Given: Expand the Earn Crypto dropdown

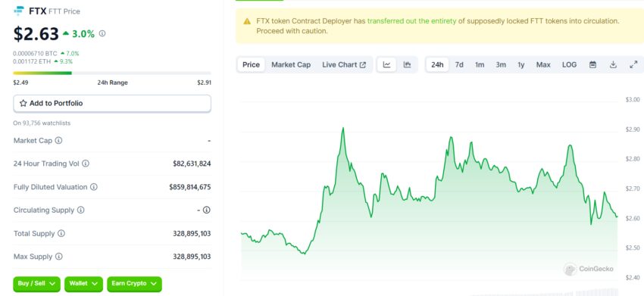Looking at the screenshot, I should click(x=135, y=284).
